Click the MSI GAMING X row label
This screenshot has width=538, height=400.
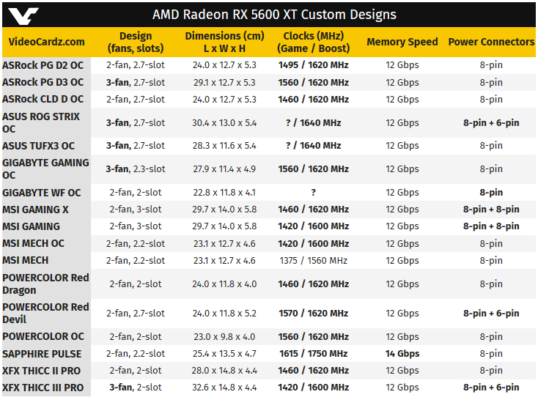click(35, 210)
